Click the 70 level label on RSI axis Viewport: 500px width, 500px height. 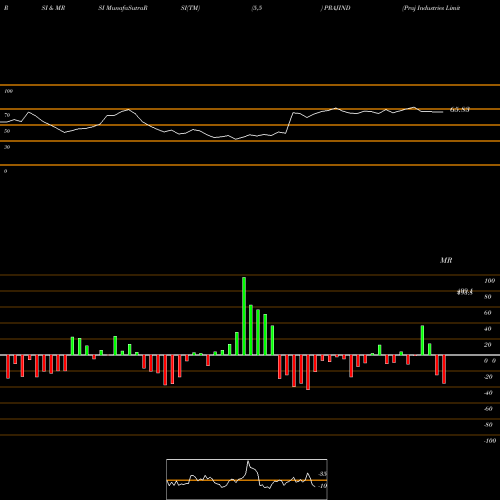[x=7, y=115]
